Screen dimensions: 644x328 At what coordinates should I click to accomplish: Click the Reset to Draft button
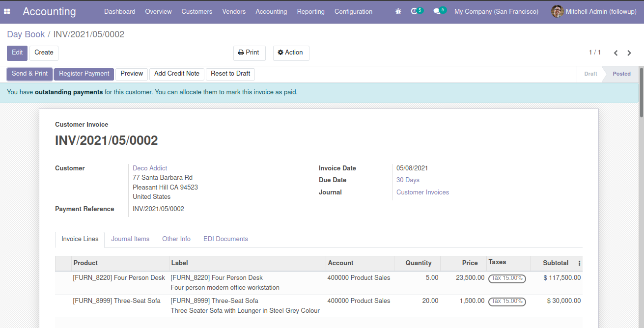pos(230,74)
